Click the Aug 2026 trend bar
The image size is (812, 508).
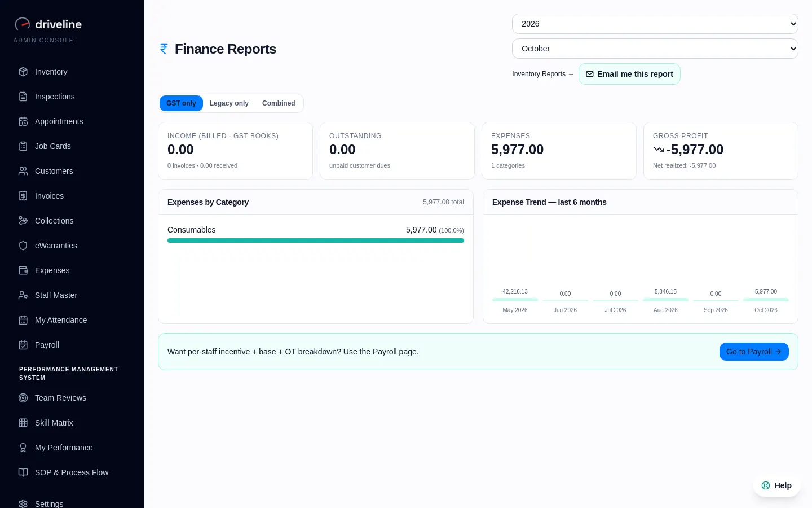point(665,300)
